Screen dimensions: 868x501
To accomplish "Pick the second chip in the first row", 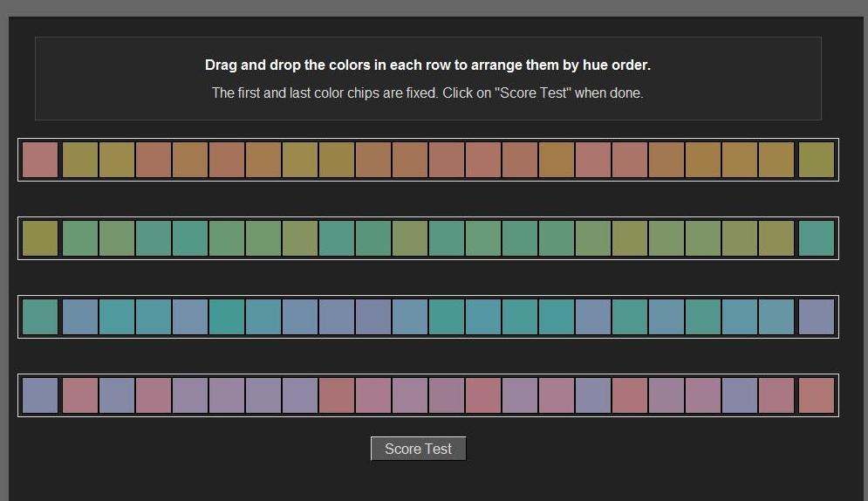I will [x=80, y=160].
